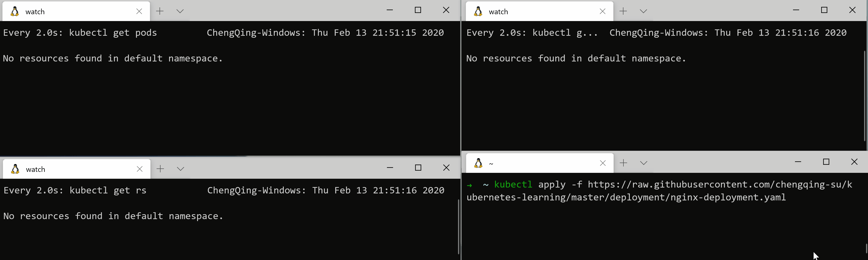This screenshot has width=868, height=260.
Task: Select the ~ tab in shell window
Action: (x=532, y=163)
